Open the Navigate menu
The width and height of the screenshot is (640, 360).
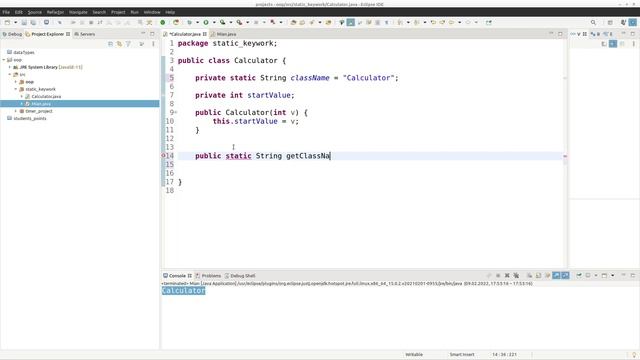(x=78, y=12)
